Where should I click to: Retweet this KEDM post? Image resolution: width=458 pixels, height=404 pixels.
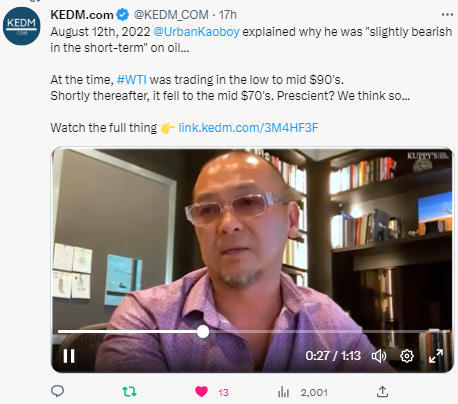point(129,391)
